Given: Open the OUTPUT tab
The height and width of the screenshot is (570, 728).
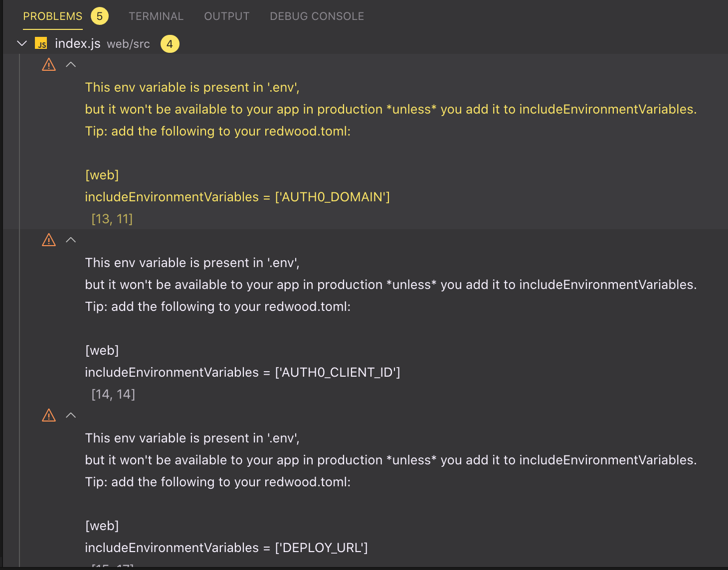Looking at the screenshot, I should click(227, 16).
